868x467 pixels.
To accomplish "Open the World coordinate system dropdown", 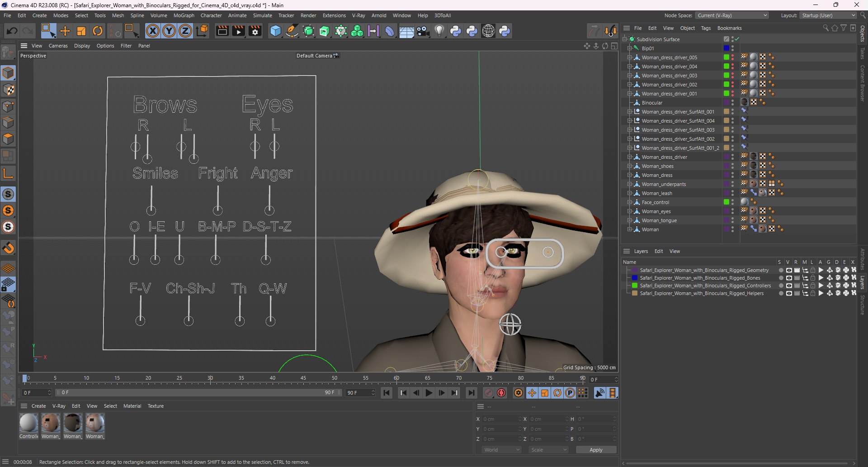I will [502, 450].
